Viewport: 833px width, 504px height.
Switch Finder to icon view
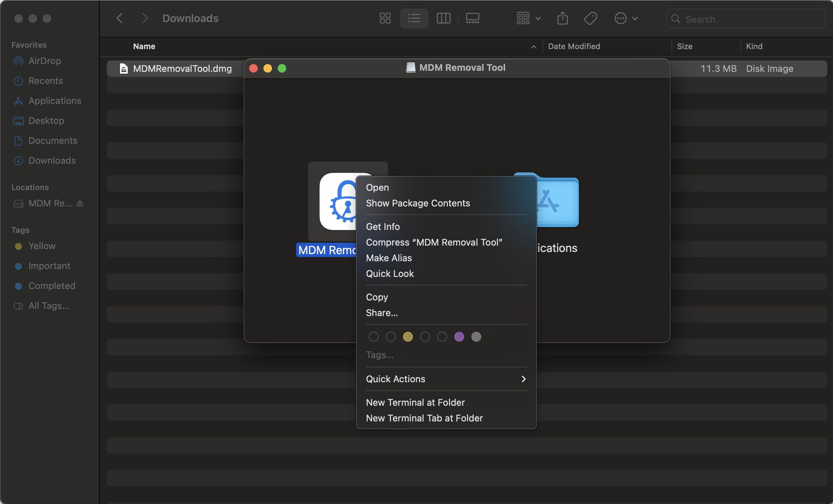385,18
